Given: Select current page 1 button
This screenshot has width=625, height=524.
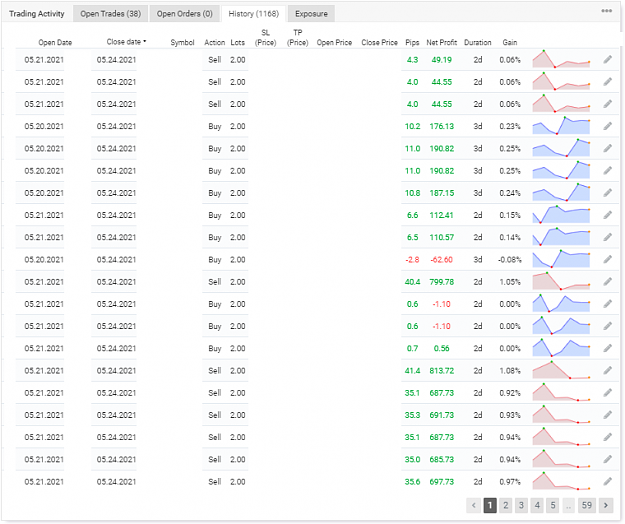Looking at the screenshot, I should (x=489, y=505).
